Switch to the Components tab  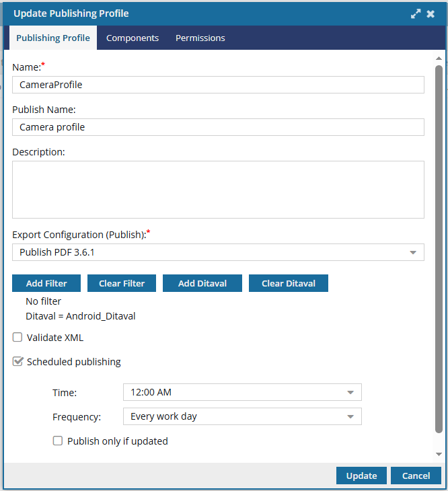pos(133,38)
